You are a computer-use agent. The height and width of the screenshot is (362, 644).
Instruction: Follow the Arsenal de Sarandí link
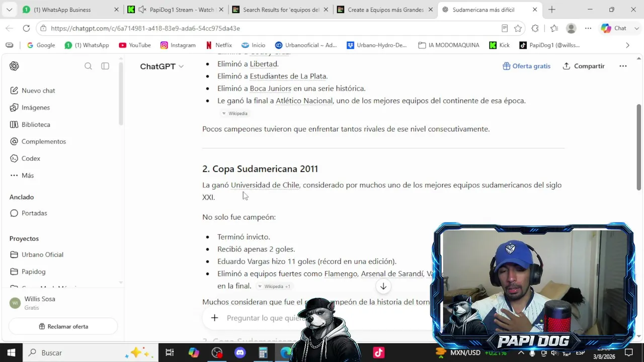[x=392, y=274]
